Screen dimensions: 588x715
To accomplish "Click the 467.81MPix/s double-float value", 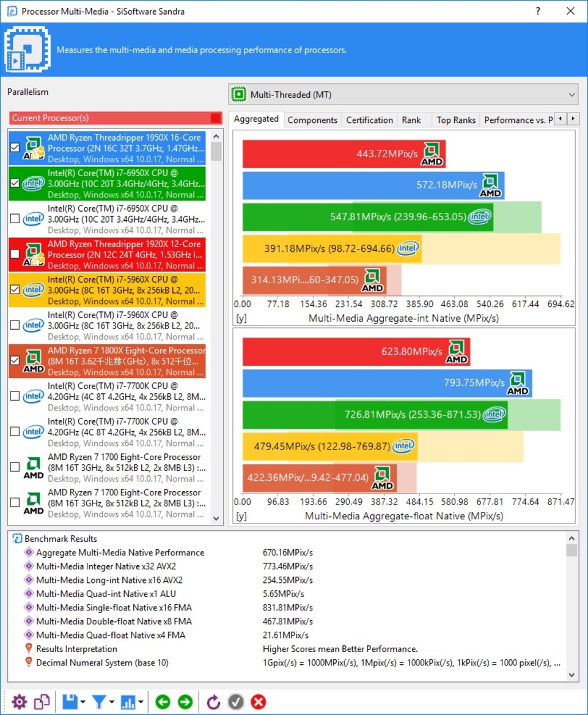I will click(x=288, y=621).
